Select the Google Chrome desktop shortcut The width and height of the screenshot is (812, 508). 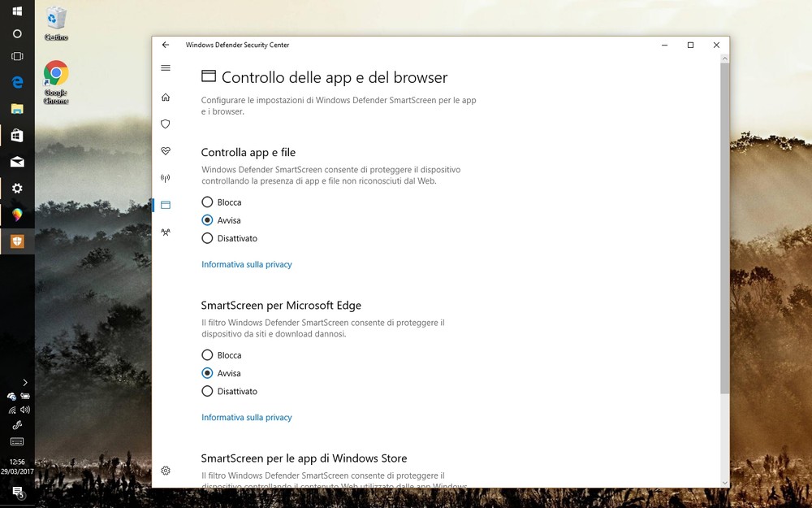pyautogui.click(x=56, y=82)
